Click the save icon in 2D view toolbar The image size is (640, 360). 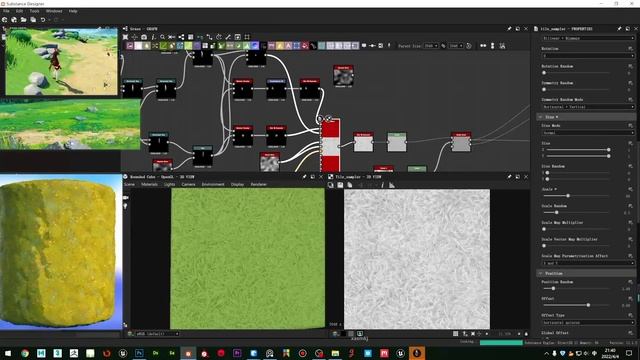(340, 185)
